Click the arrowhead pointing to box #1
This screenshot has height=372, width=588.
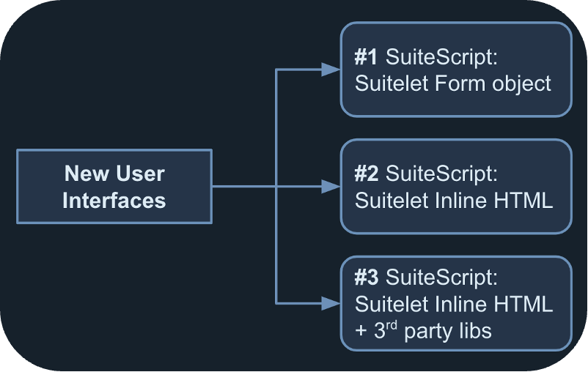click(x=331, y=70)
